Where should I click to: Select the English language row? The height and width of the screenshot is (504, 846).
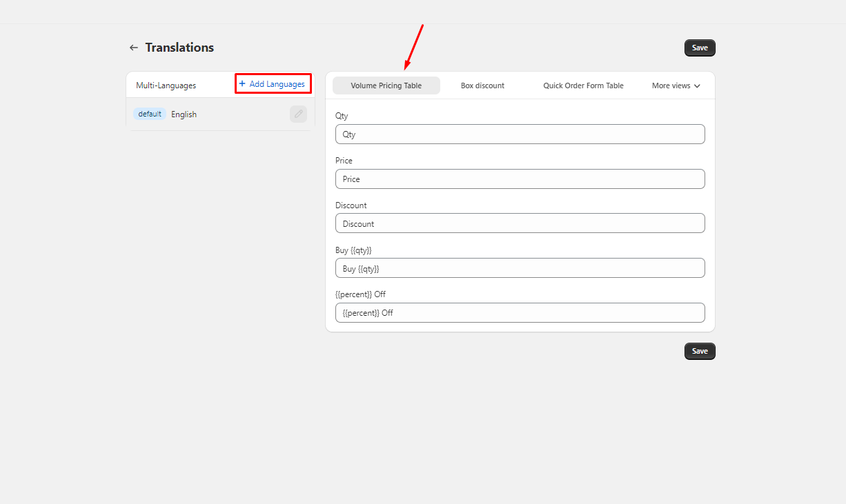(x=207, y=114)
